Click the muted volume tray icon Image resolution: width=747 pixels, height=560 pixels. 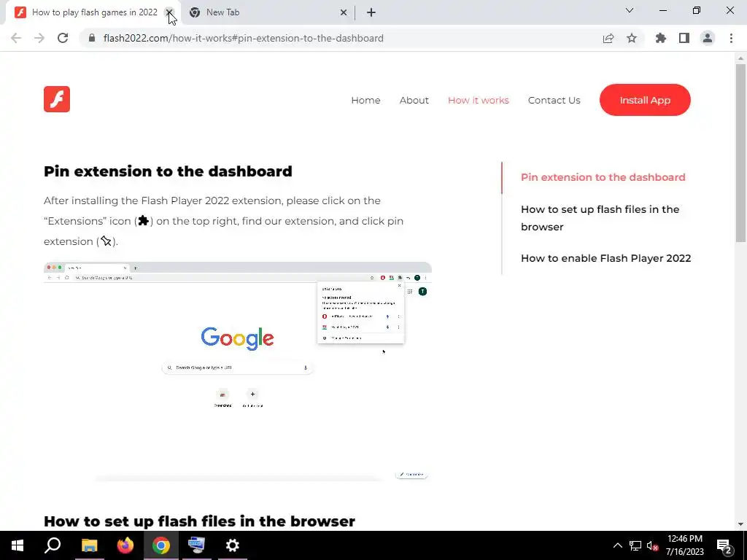click(x=652, y=545)
